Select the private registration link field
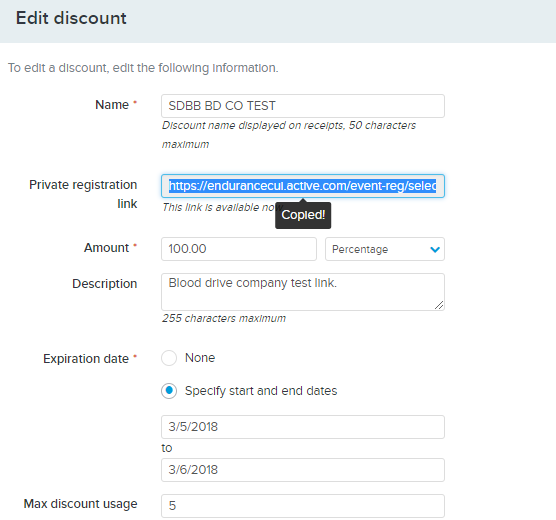This screenshot has width=556, height=520. pos(303,186)
